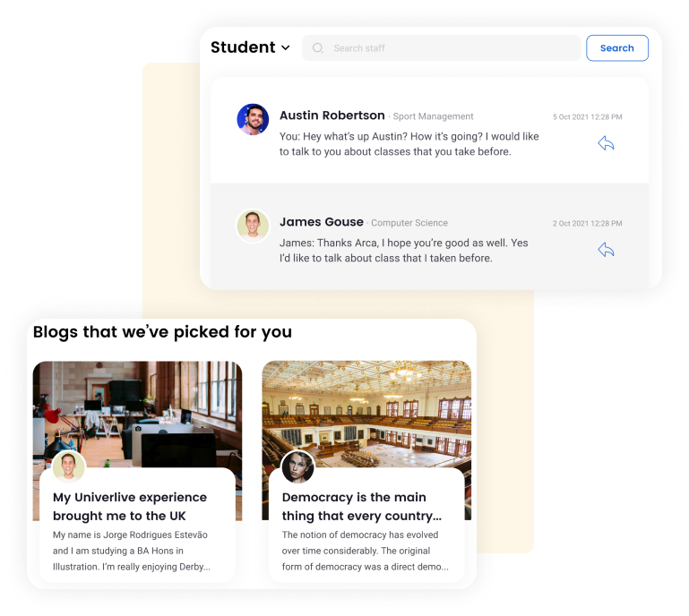
Task: Open "Democracy is the main thing" blog title
Action: [362, 506]
